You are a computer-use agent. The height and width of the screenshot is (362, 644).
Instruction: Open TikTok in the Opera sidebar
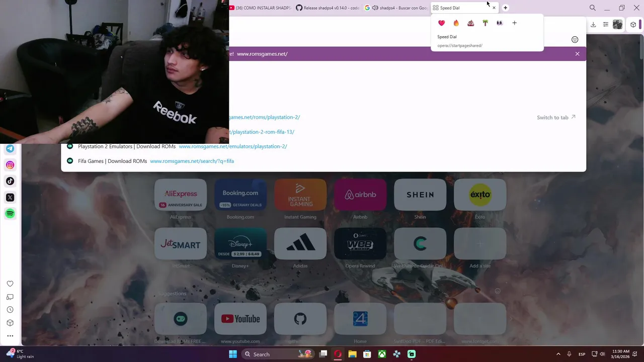coord(10,181)
